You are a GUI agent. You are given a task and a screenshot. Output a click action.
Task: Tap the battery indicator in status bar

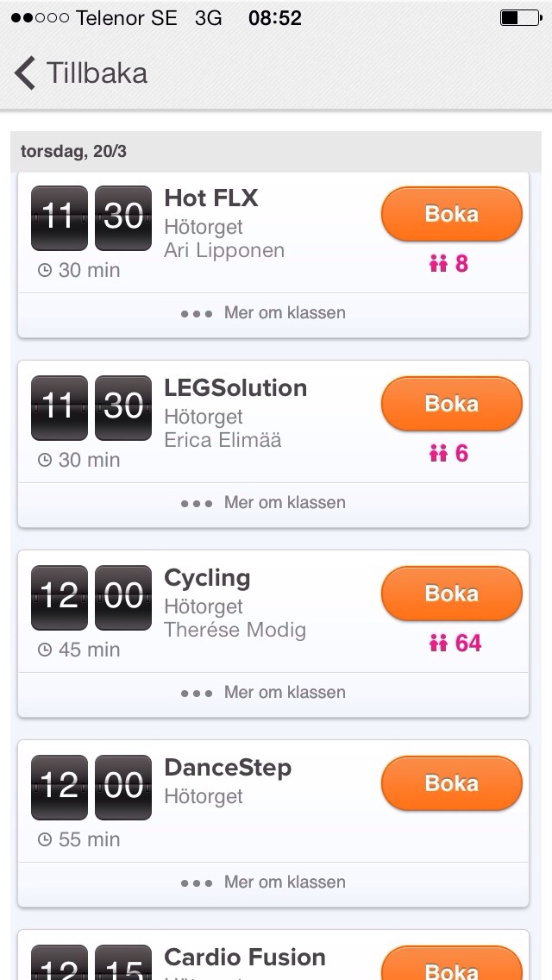520,18
